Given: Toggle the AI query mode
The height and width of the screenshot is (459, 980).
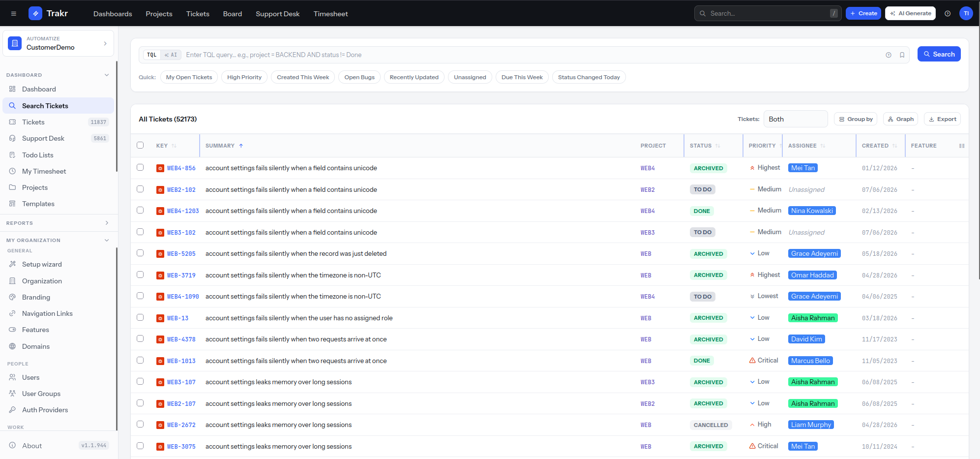Looking at the screenshot, I should (x=171, y=55).
